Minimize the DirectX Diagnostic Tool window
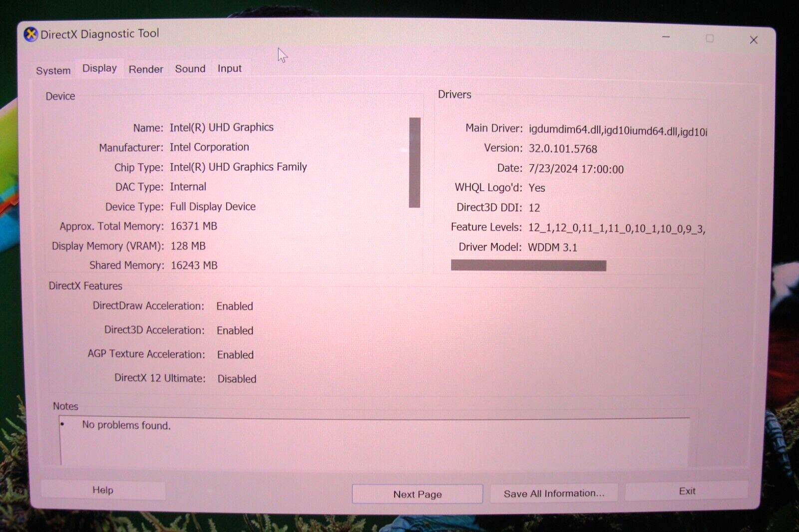The image size is (799, 532). pos(666,37)
